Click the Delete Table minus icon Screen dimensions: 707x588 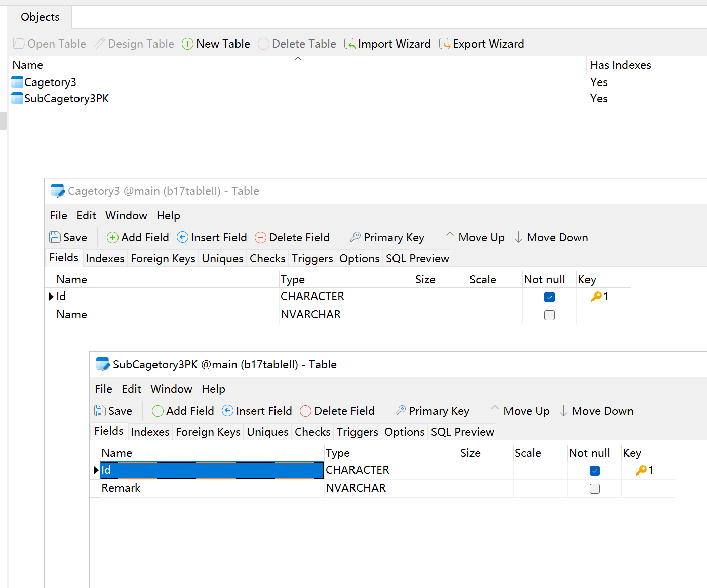click(x=263, y=44)
